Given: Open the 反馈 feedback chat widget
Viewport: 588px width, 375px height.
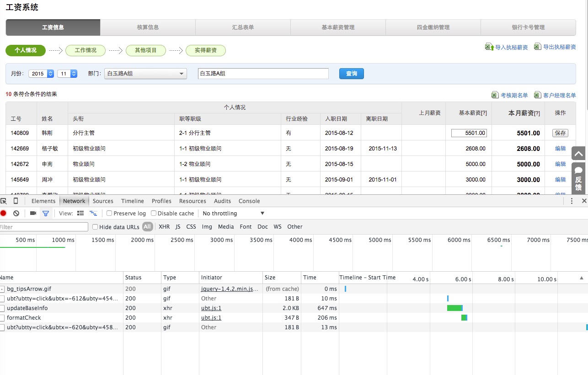Looking at the screenshot, I should [578, 178].
